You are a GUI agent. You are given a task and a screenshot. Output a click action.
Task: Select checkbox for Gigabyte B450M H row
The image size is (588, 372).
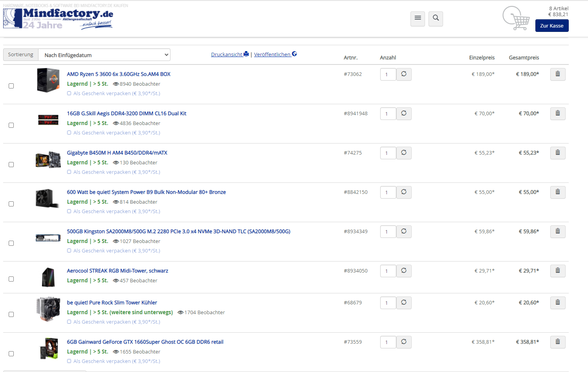pyautogui.click(x=11, y=164)
